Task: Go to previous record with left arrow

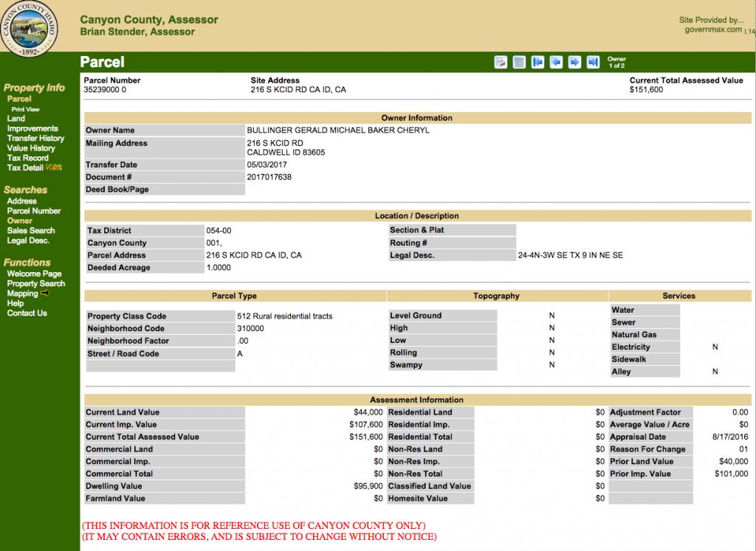Action: tap(556, 62)
